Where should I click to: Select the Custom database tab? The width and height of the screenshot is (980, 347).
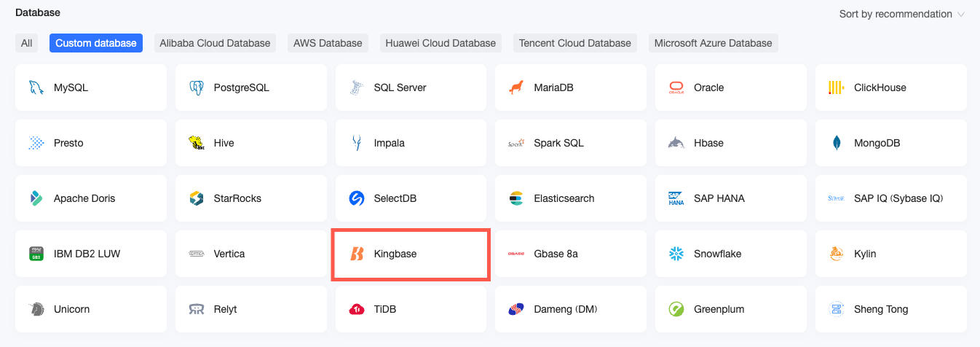pyautogui.click(x=96, y=43)
